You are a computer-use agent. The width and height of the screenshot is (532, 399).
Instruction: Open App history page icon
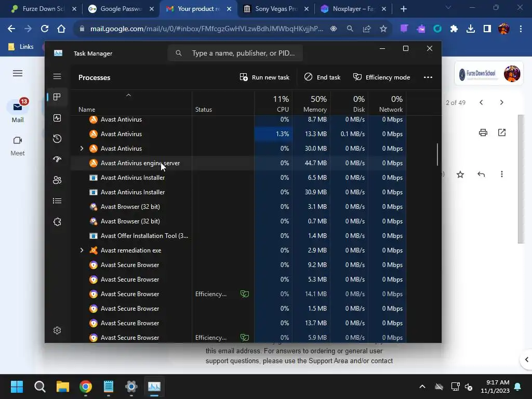coord(57,138)
